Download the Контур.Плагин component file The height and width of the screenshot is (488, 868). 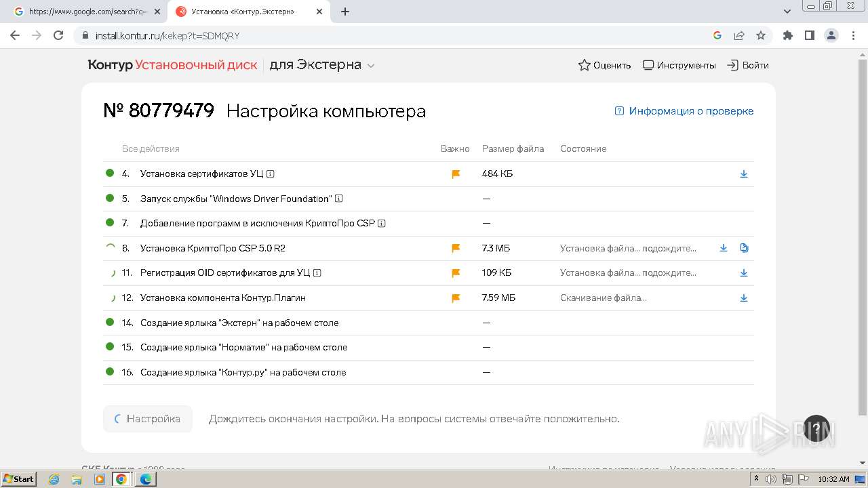744,298
